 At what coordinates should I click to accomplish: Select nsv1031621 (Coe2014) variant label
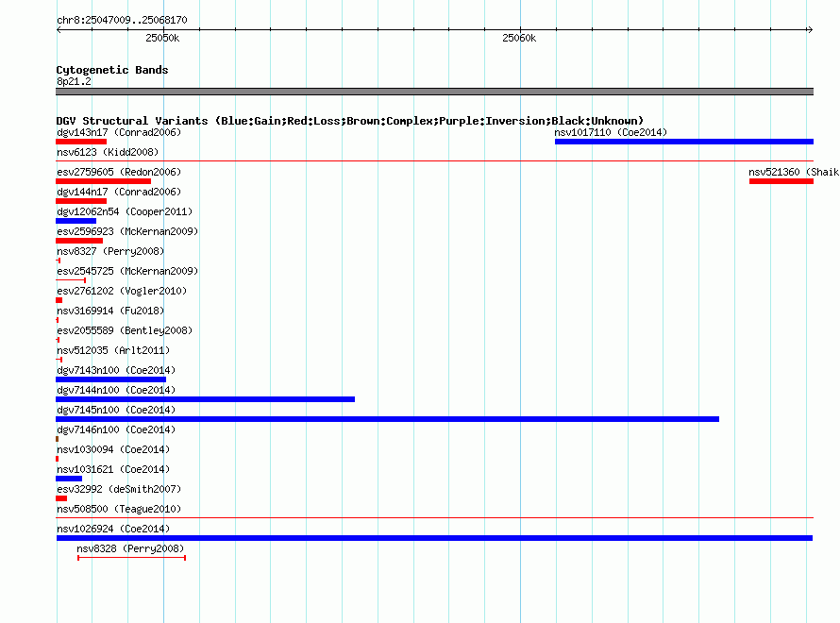click(x=113, y=469)
